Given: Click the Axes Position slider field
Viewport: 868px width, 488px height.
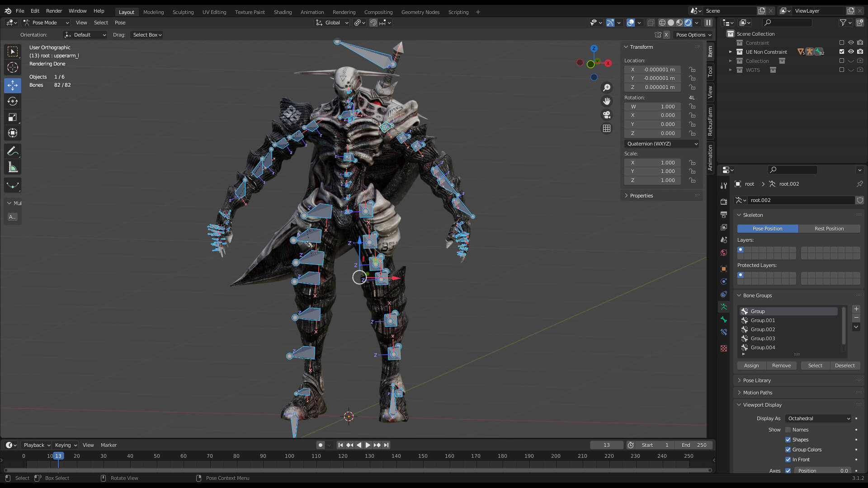Looking at the screenshot, I should click(x=823, y=470).
